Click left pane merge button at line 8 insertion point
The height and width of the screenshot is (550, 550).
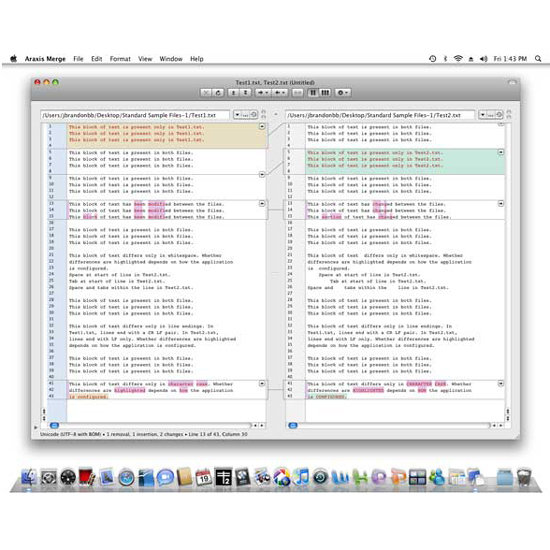(x=262, y=174)
